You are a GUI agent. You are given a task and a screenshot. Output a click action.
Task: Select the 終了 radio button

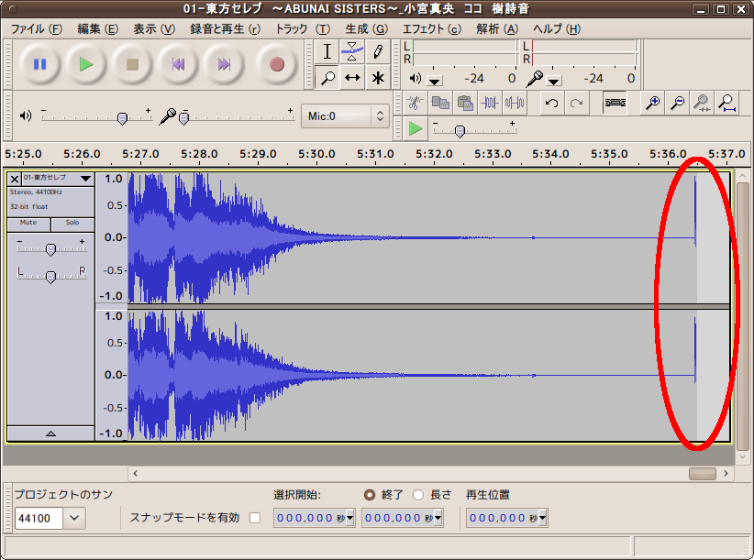(370, 495)
